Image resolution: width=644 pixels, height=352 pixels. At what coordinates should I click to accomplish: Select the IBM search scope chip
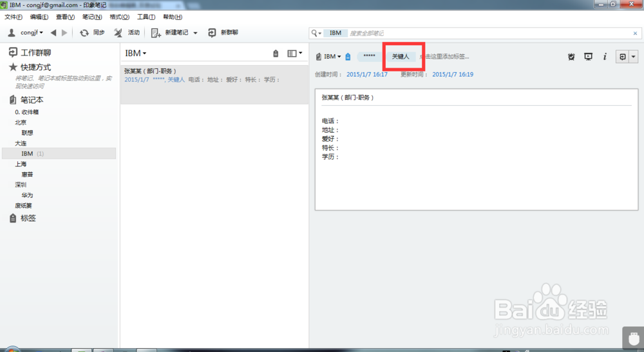(335, 33)
